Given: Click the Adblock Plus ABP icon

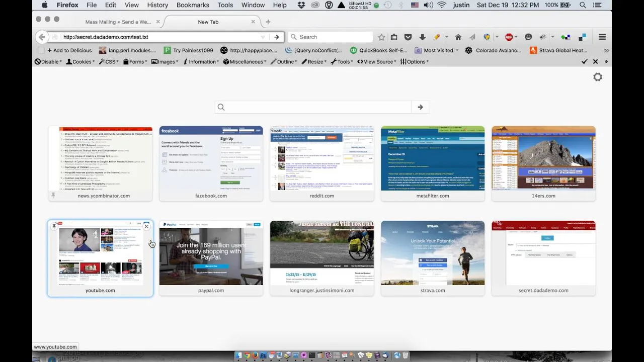Looking at the screenshot, I should [x=509, y=37].
